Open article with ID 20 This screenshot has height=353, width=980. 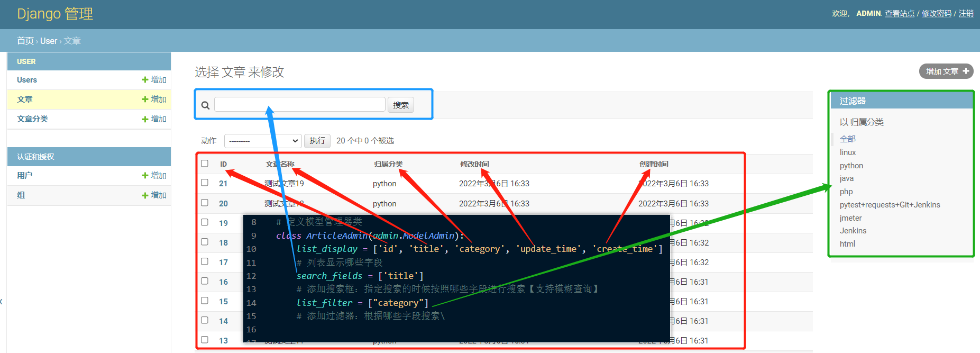pyautogui.click(x=223, y=204)
